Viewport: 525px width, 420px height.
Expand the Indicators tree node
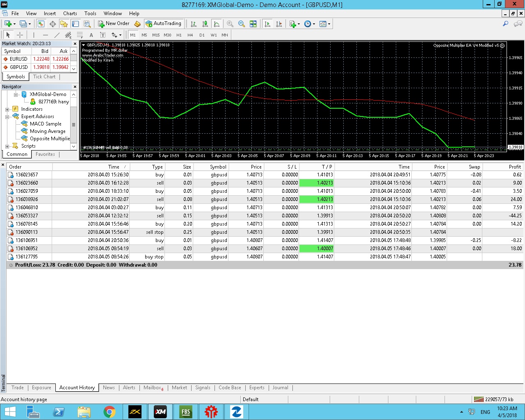click(7, 110)
